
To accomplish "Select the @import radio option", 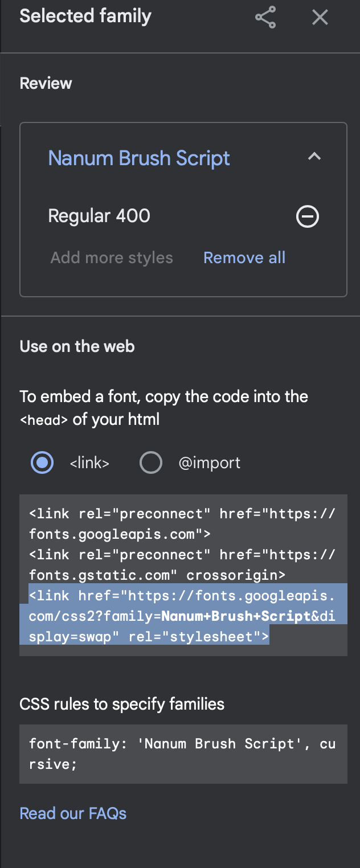I will click(x=151, y=462).
